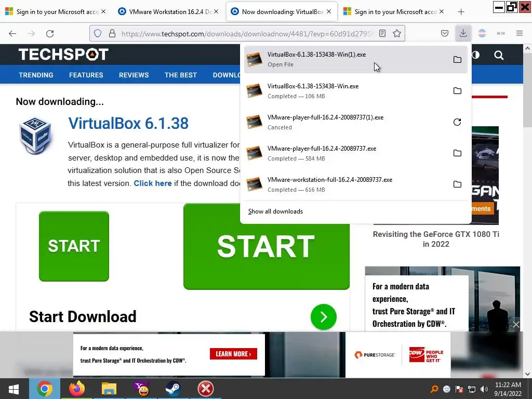The image size is (532, 399).
Task: Click the browser Back arrow
Action: point(12,33)
